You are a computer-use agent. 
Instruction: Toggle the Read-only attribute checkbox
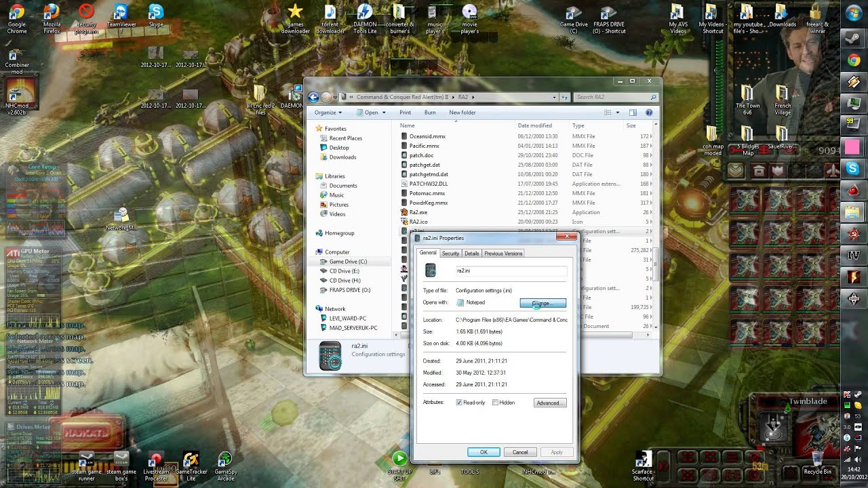(459, 403)
